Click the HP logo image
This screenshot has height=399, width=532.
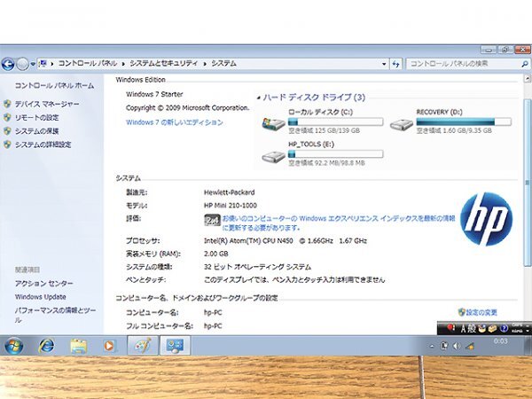pos(486,219)
